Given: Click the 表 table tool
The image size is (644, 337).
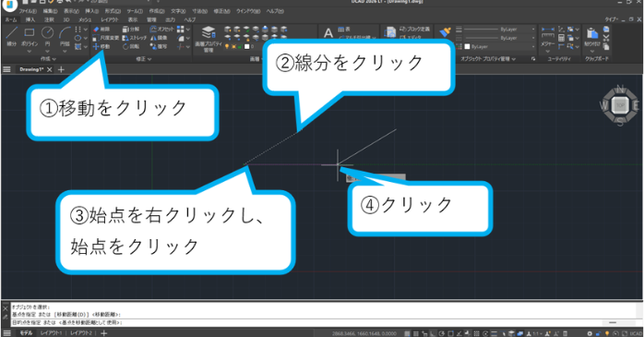Looking at the screenshot, I should click(x=344, y=30).
